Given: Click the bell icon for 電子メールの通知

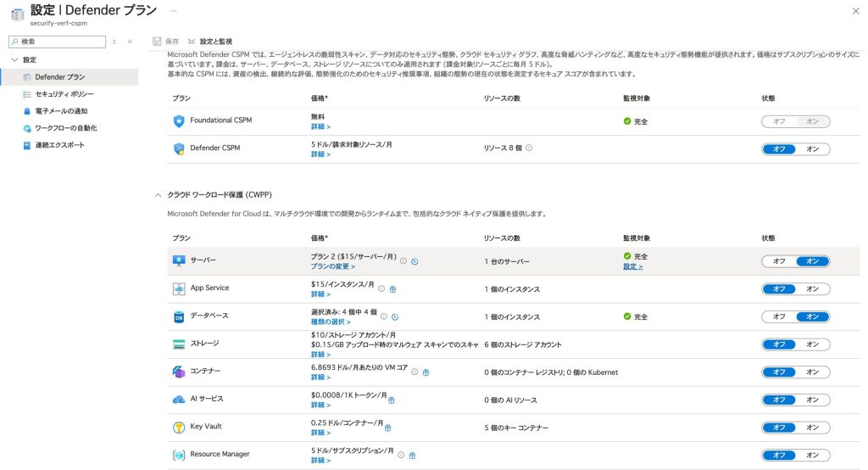Looking at the screenshot, I should click(x=27, y=111).
